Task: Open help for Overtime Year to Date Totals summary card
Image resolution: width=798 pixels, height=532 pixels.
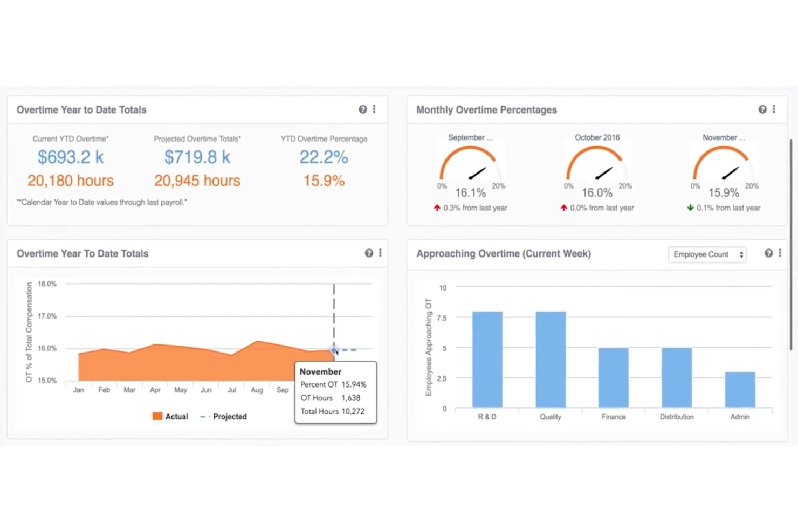Action: [363, 109]
